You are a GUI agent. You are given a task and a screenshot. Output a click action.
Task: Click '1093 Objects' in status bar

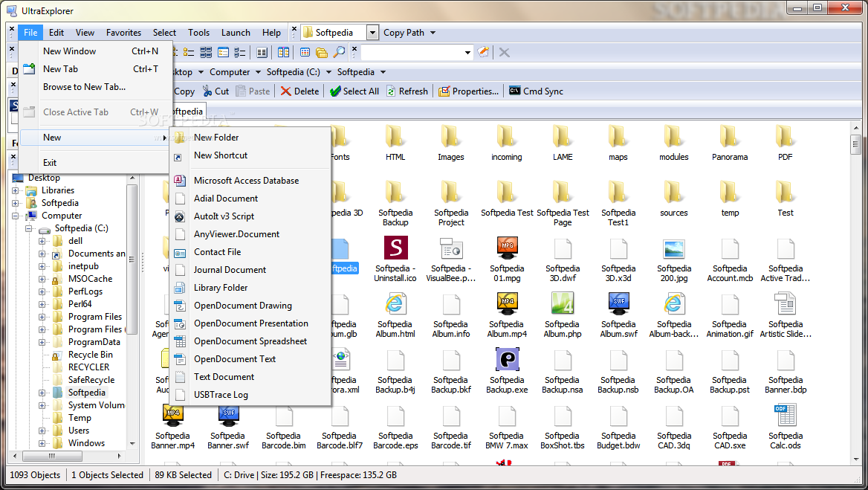[x=35, y=475]
